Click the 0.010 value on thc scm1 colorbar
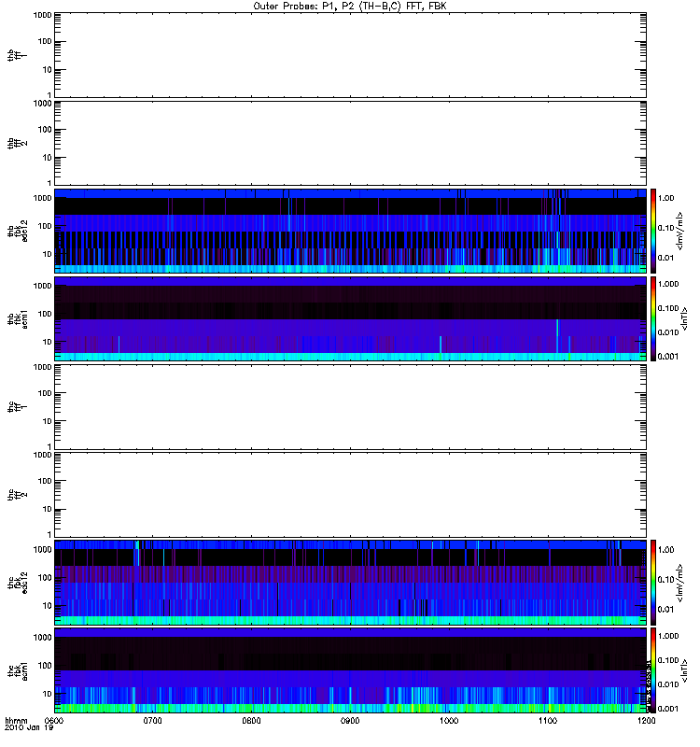This screenshot has height=747, width=700. 668,684
